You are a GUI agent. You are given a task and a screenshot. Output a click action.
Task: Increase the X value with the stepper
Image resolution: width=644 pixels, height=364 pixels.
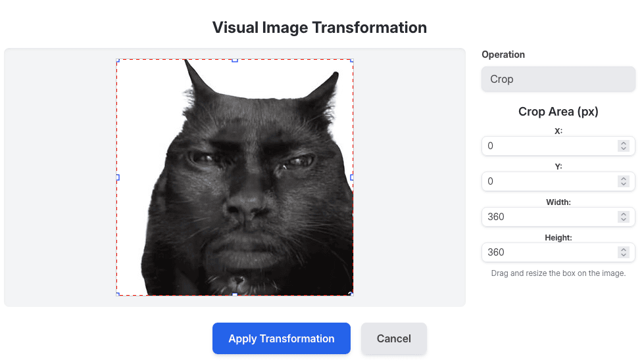tap(624, 143)
